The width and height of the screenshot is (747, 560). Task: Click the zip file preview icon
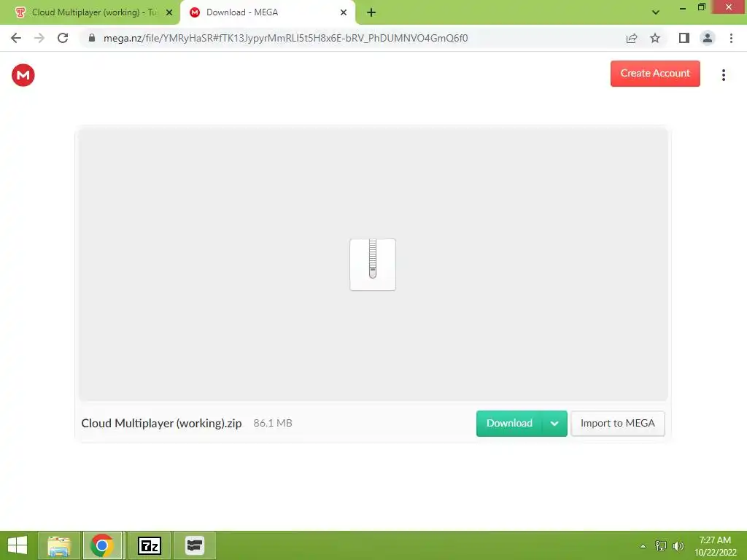(x=373, y=265)
